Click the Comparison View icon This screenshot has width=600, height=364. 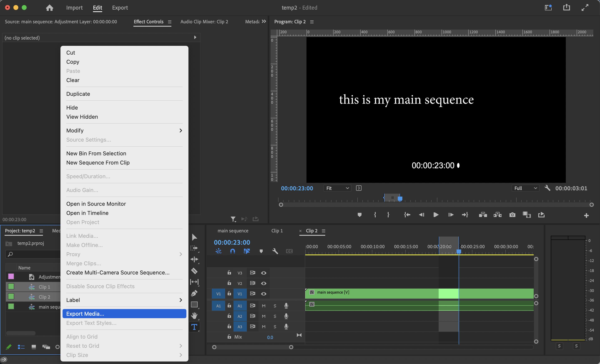pyautogui.click(x=527, y=215)
